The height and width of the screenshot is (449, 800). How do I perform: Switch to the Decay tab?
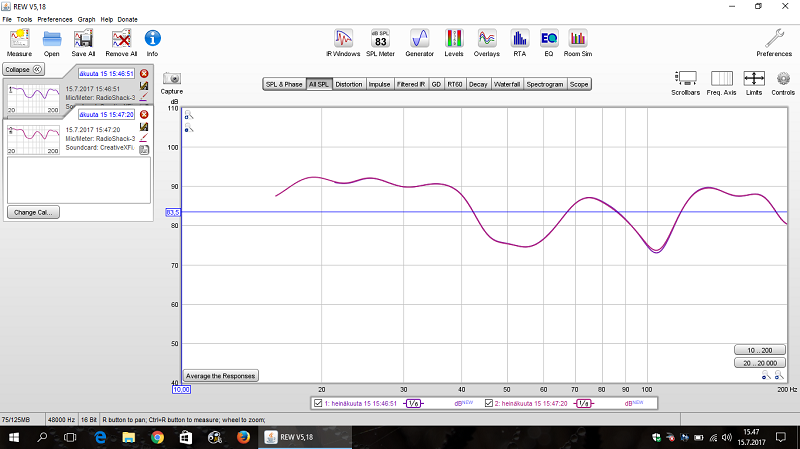click(x=478, y=84)
